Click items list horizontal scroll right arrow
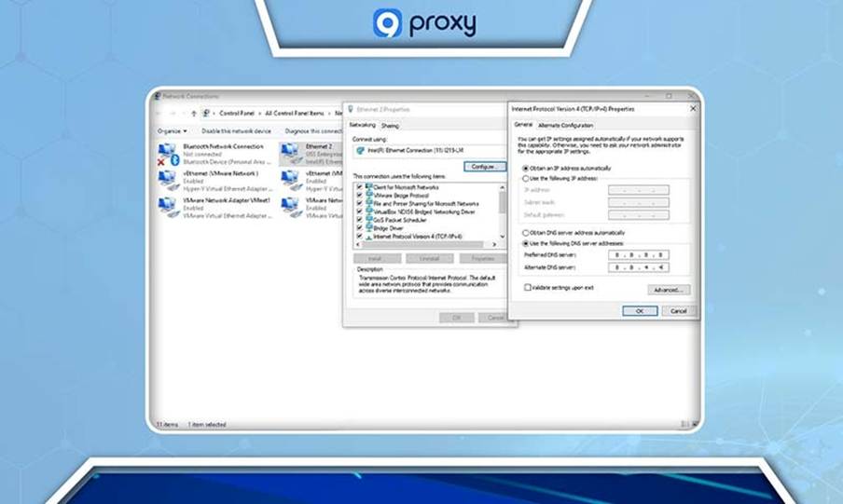This screenshot has height=504, width=843. click(494, 244)
